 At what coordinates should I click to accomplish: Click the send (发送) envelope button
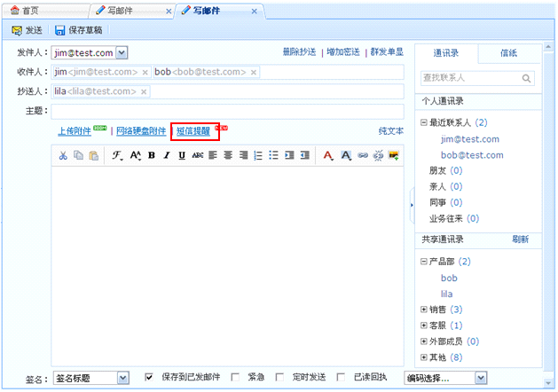point(27,29)
